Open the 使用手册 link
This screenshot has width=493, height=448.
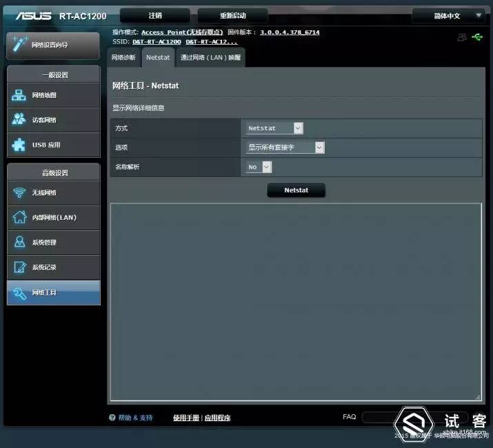tap(186, 418)
